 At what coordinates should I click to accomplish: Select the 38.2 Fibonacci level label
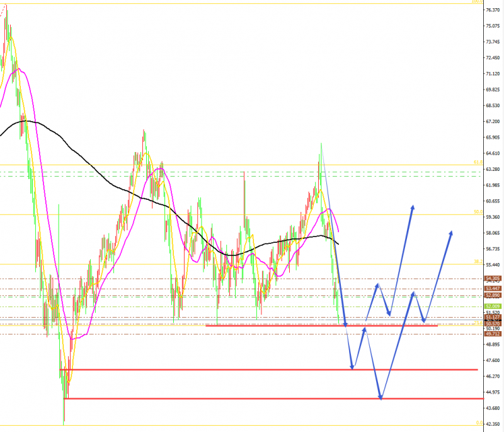[478, 262]
